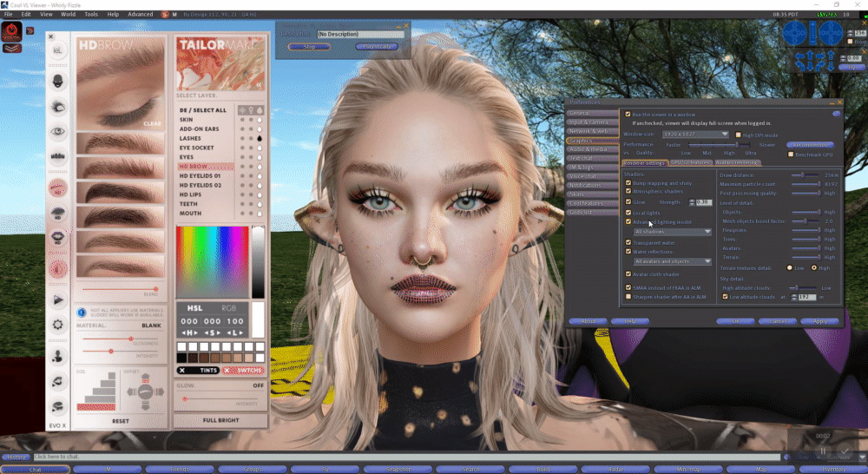Select the HD brow icon in HUD sidebar
This screenshot has width=868, height=474.
57,188
